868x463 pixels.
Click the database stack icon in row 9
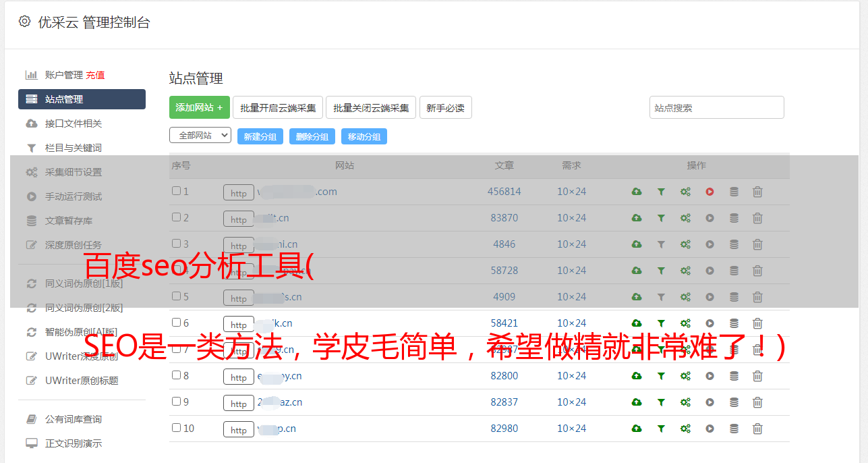734,402
